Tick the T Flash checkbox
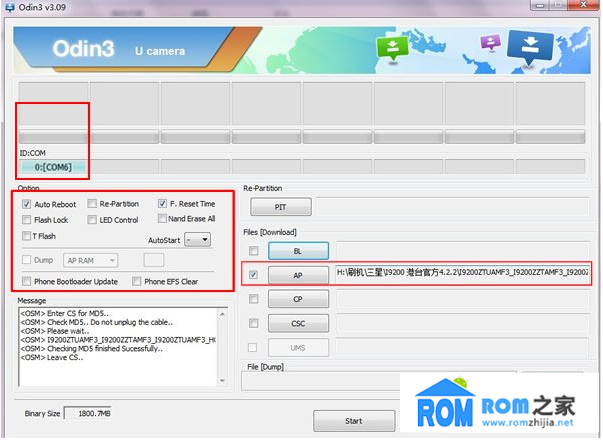The height and width of the screenshot is (441, 603). 26,236
